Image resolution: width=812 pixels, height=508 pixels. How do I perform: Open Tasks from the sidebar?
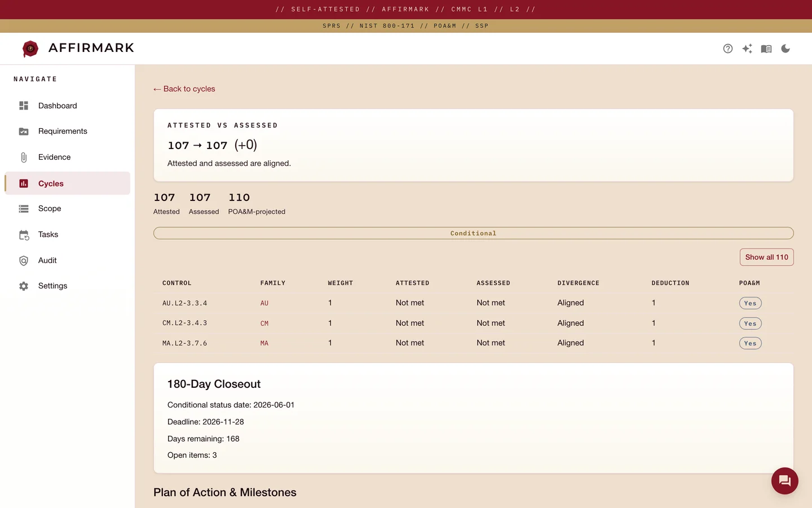click(67, 235)
